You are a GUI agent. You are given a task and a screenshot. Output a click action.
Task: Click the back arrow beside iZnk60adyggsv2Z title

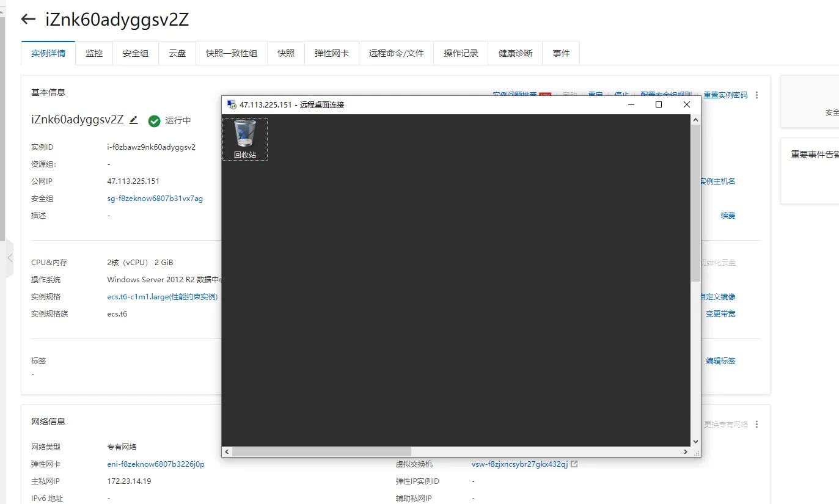28,20
